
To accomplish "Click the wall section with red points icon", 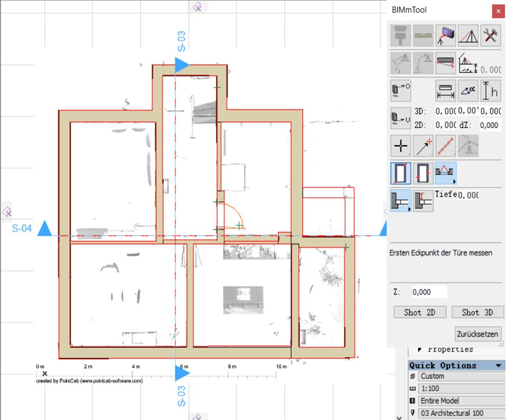I will click(x=446, y=63).
